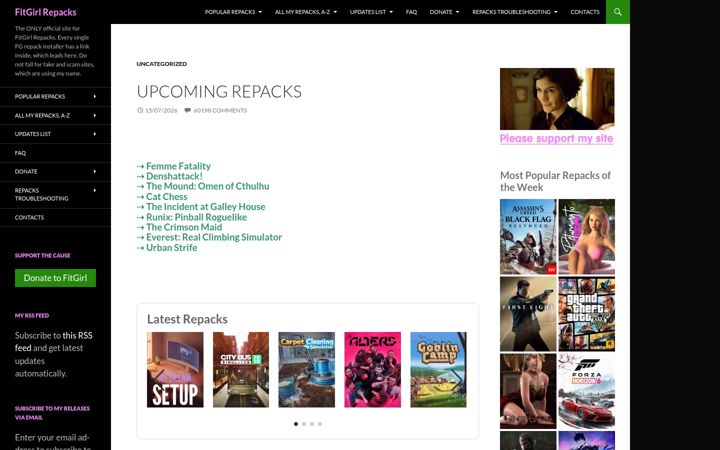Select the fourth carousel dot
Image resolution: width=720 pixels, height=450 pixels.
pyautogui.click(x=320, y=424)
